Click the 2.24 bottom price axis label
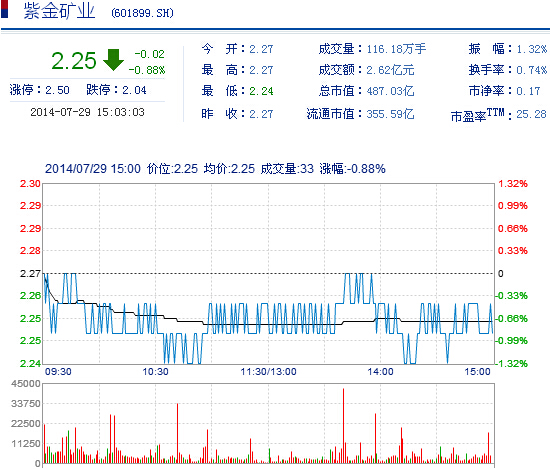 [30, 363]
